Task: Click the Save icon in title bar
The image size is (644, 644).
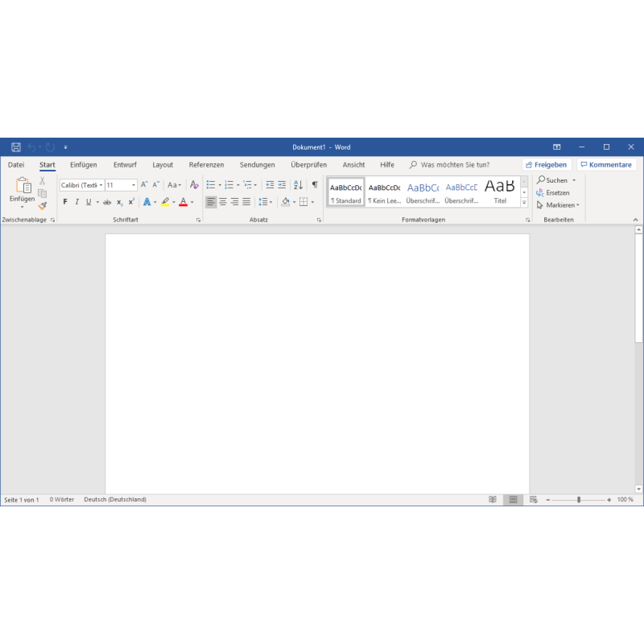Action: pyautogui.click(x=16, y=147)
